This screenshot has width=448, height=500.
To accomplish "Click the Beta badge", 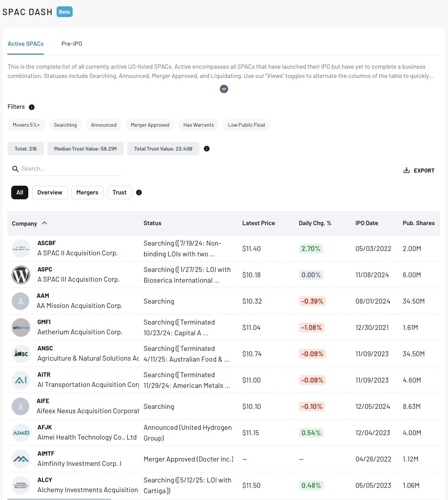I will (64, 12).
